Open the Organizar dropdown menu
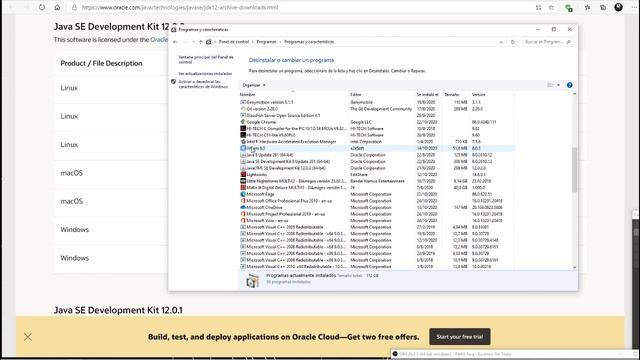640x360 pixels. click(254, 85)
